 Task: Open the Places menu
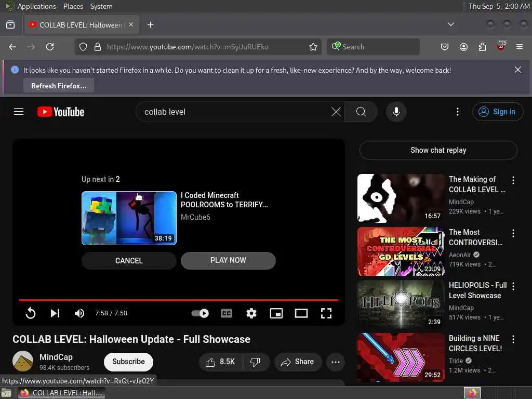pyautogui.click(x=73, y=6)
